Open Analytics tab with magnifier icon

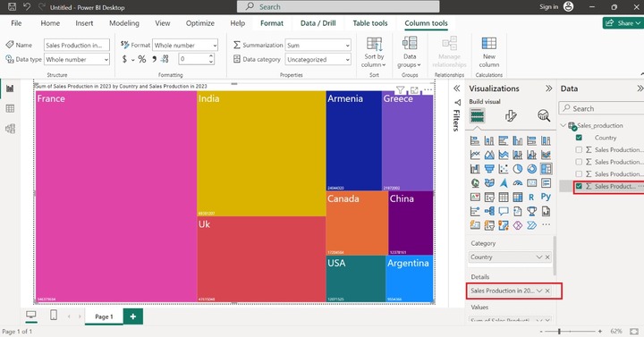[x=544, y=115]
